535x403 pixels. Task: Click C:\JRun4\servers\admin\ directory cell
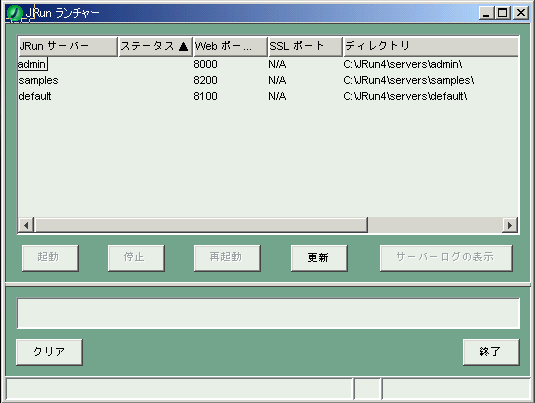[x=403, y=64]
